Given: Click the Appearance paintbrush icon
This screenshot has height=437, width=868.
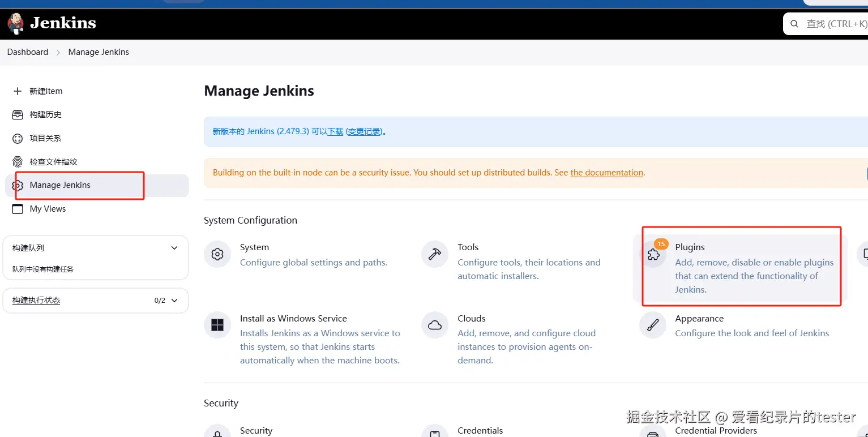Looking at the screenshot, I should click(x=653, y=325).
